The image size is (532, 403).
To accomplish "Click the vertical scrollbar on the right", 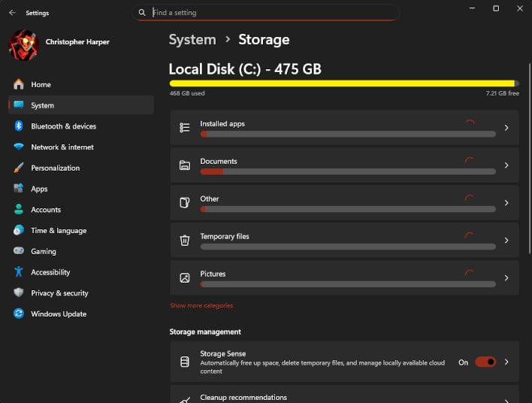I will (x=530, y=158).
